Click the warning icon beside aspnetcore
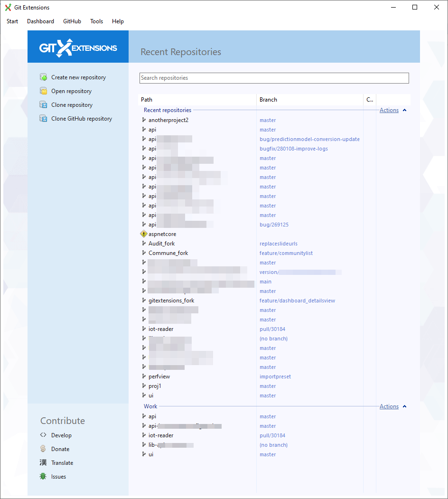The width and height of the screenshot is (448, 499). (x=144, y=234)
